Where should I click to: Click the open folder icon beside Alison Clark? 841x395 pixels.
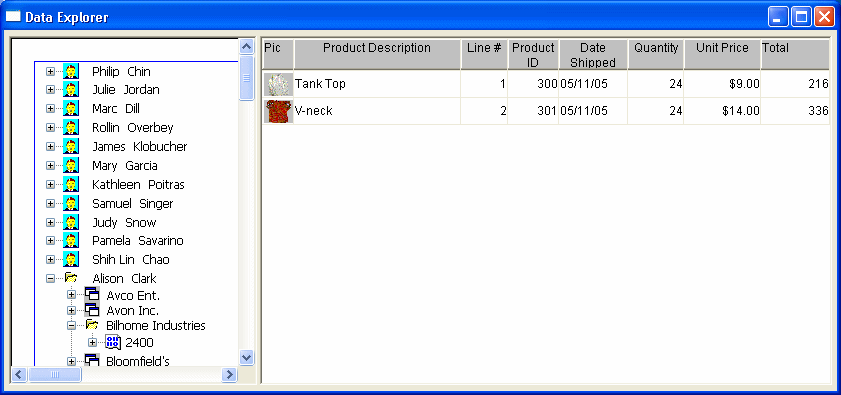pos(71,278)
